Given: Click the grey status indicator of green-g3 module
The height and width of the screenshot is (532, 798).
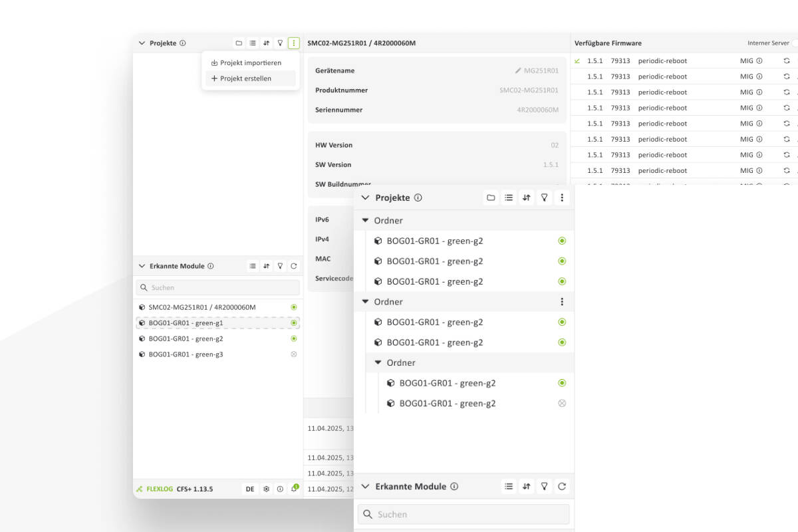Looking at the screenshot, I should [x=294, y=354].
